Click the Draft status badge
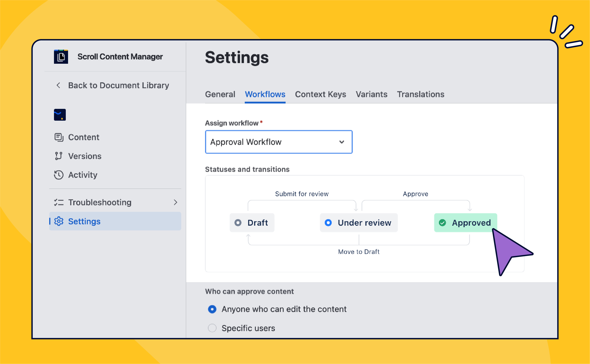The width and height of the screenshot is (590, 364). 252,223
